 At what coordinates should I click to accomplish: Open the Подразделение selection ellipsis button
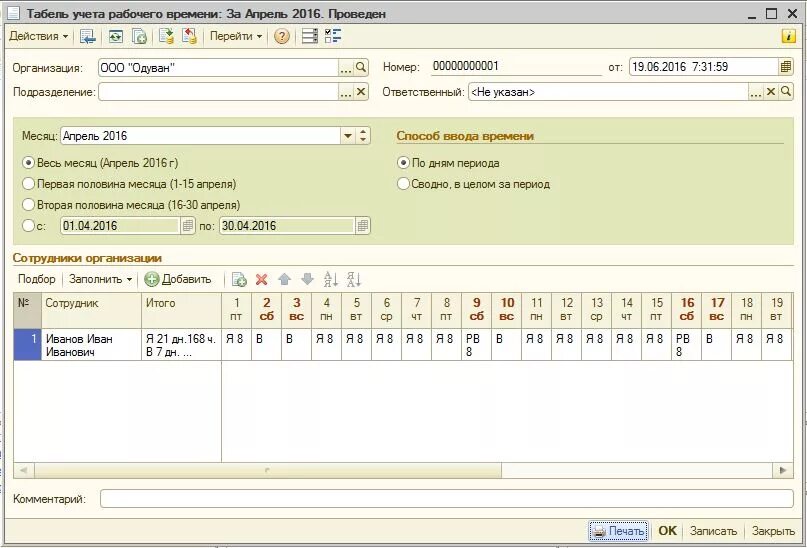coord(346,93)
